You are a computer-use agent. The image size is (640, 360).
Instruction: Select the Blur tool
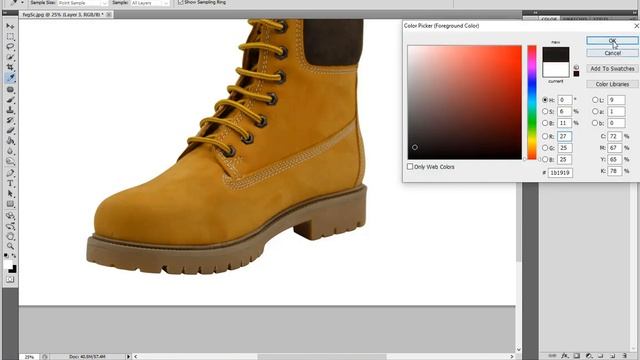[x=10, y=151]
